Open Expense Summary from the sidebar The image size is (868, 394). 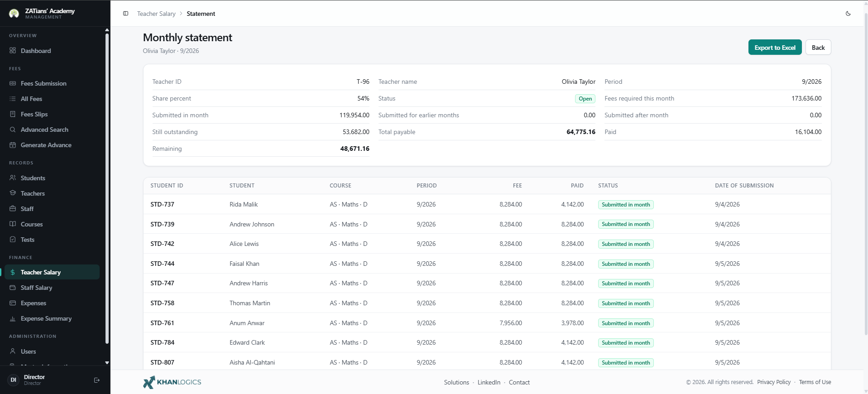pyautogui.click(x=52, y=318)
